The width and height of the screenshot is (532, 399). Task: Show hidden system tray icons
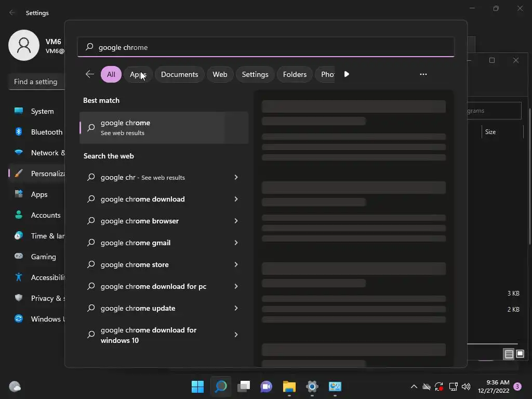coord(414,387)
